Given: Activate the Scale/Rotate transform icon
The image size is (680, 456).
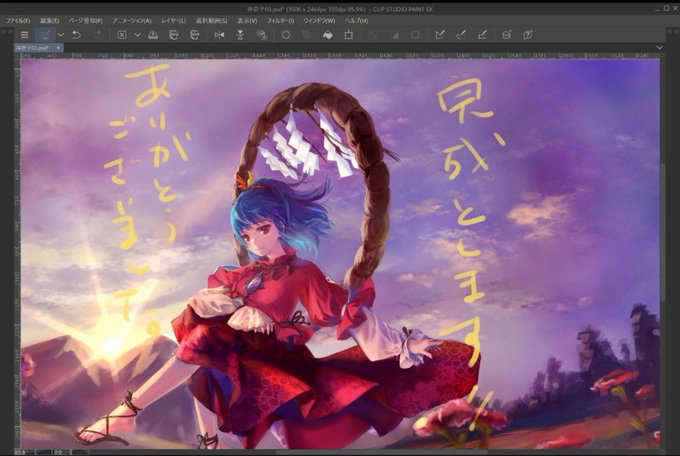Looking at the screenshot, I should (x=349, y=35).
